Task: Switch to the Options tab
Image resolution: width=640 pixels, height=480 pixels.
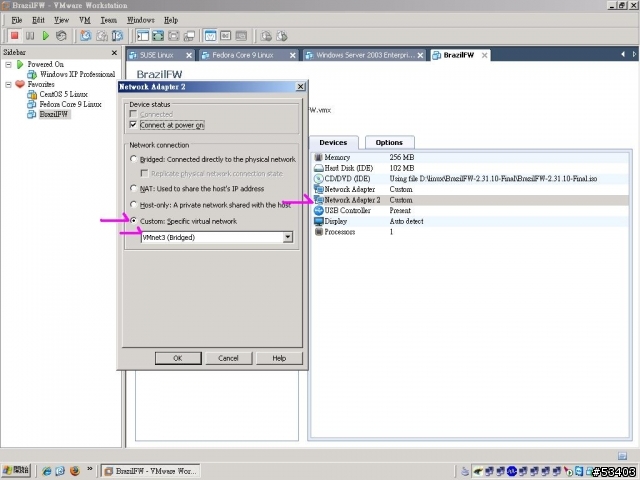Action: tap(389, 143)
